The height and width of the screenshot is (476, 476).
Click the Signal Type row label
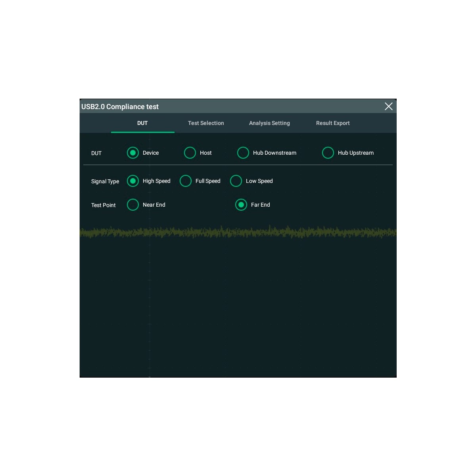tap(105, 181)
